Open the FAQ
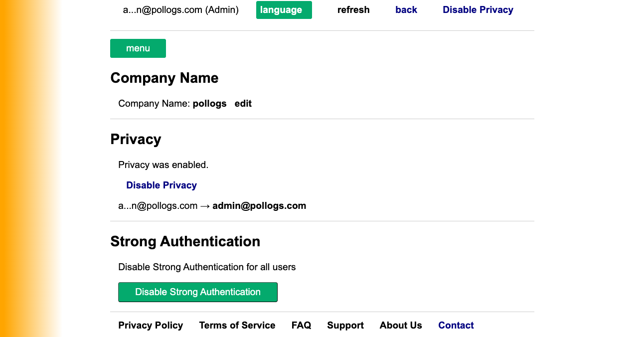 pyautogui.click(x=301, y=325)
